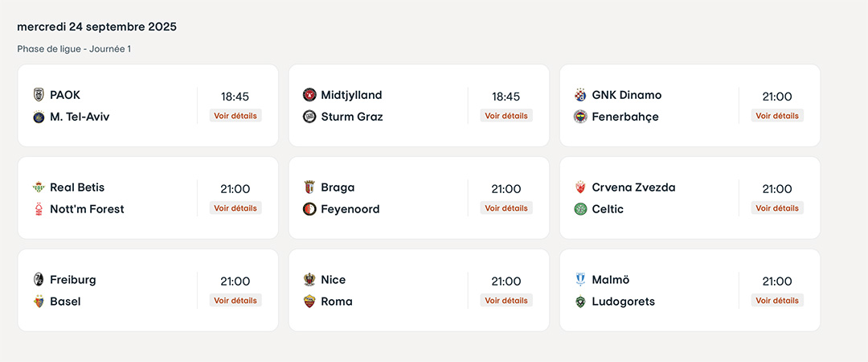Viewport: 868px width, 362px height.
Task: Select the Nice team name
Action: [334, 280]
